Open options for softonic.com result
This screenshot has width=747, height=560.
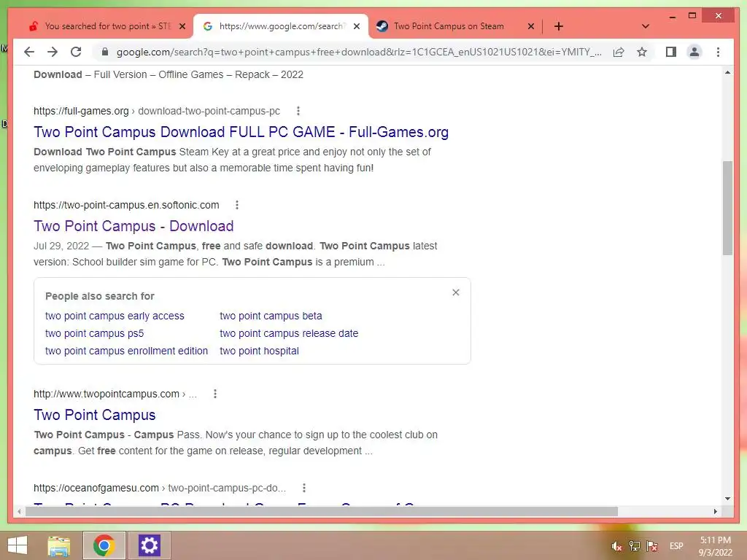[x=237, y=205]
